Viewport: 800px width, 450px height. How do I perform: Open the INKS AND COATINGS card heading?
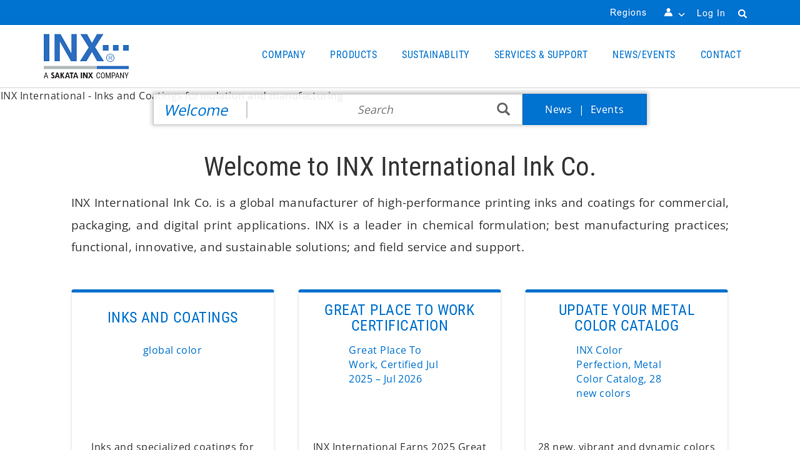172,317
